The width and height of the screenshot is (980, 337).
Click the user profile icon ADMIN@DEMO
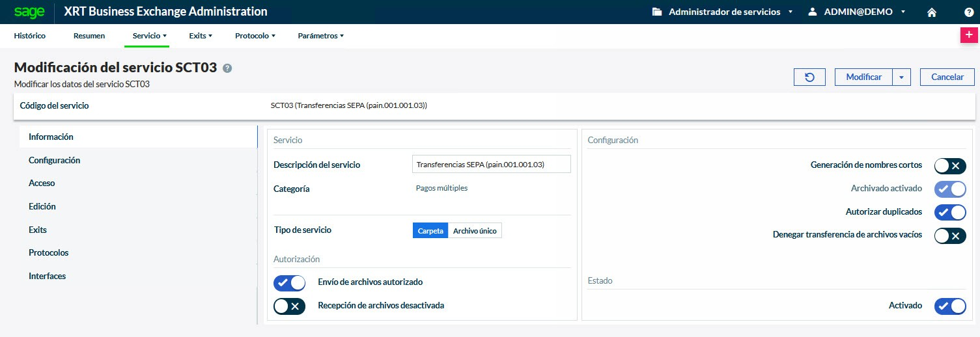point(812,12)
